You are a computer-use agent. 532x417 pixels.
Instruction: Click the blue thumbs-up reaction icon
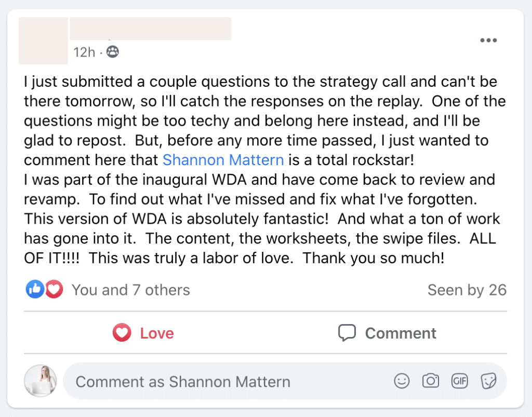(34, 290)
